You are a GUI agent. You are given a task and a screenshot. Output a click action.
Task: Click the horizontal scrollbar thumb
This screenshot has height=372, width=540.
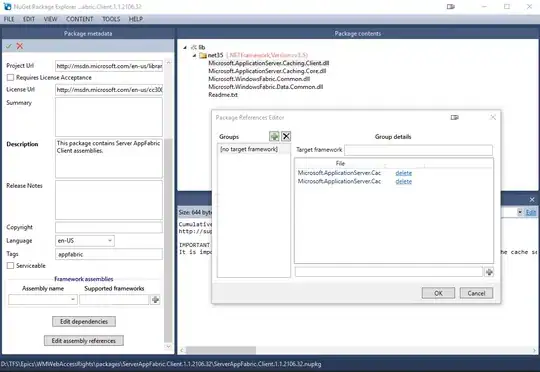click(221, 350)
